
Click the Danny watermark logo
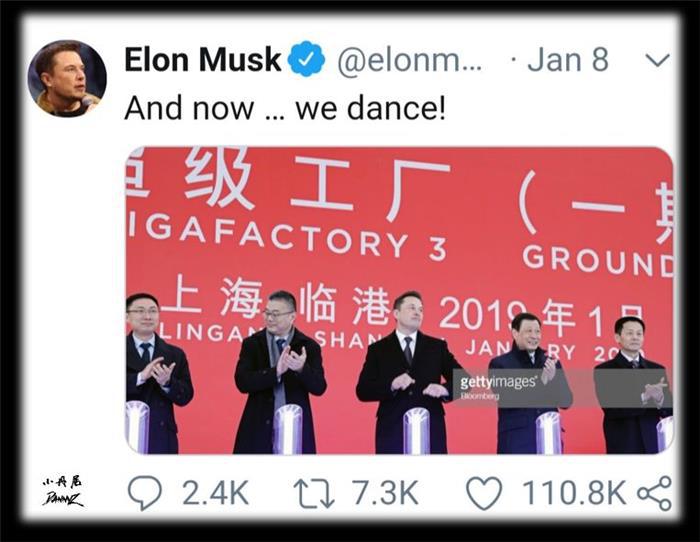(63, 499)
